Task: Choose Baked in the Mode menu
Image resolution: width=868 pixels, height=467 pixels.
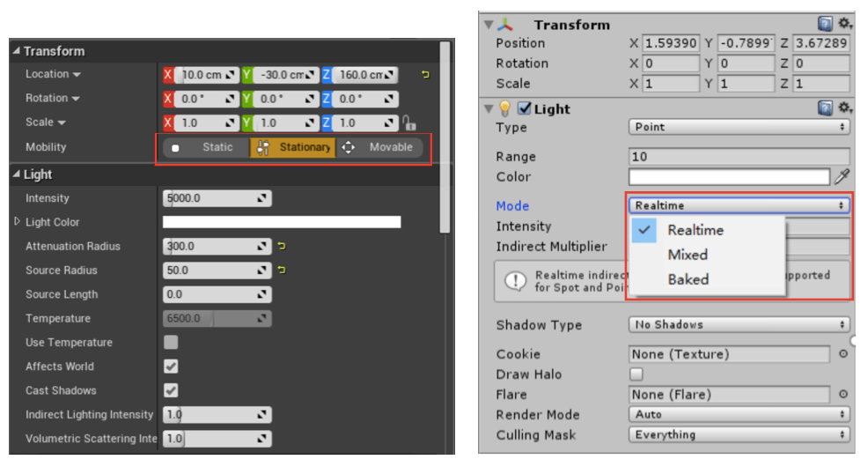Action: 688,279
